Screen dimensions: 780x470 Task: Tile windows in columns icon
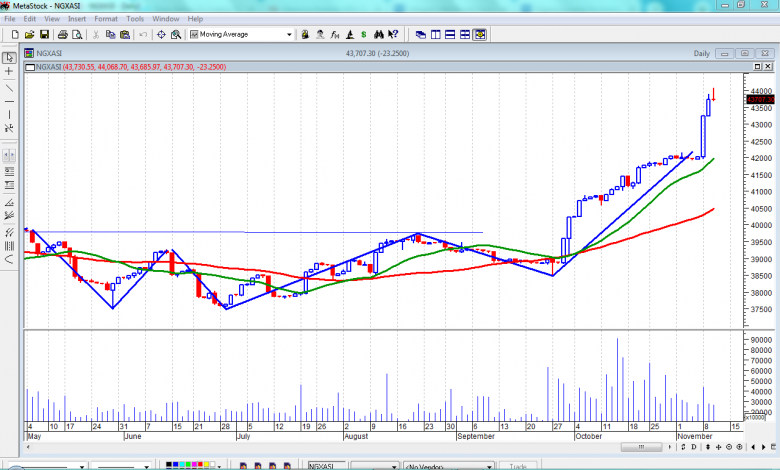436,34
